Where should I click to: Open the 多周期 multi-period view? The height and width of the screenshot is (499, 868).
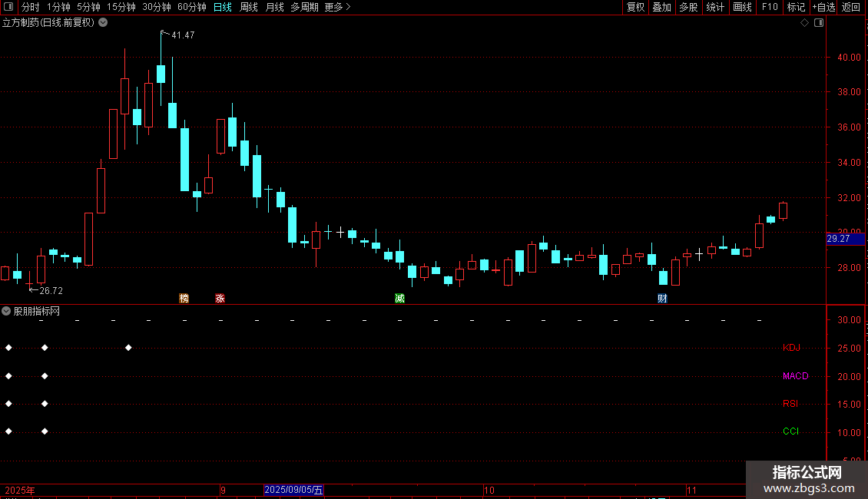point(304,7)
